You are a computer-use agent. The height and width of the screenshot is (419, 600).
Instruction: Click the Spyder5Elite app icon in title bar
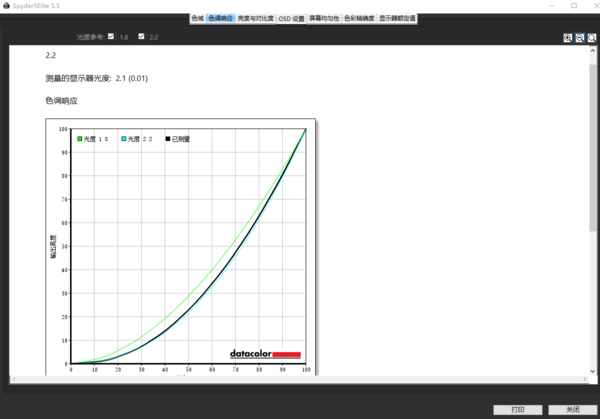tap(6, 5)
